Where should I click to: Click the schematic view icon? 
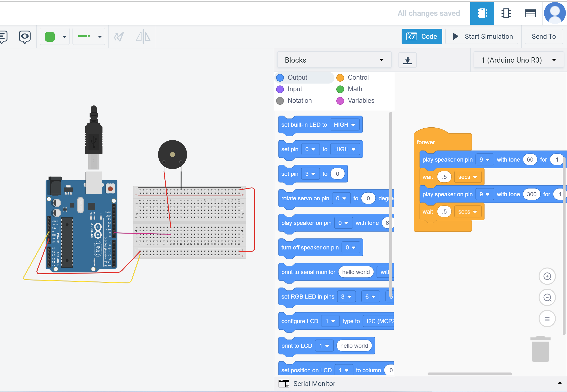pyautogui.click(x=506, y=12)
